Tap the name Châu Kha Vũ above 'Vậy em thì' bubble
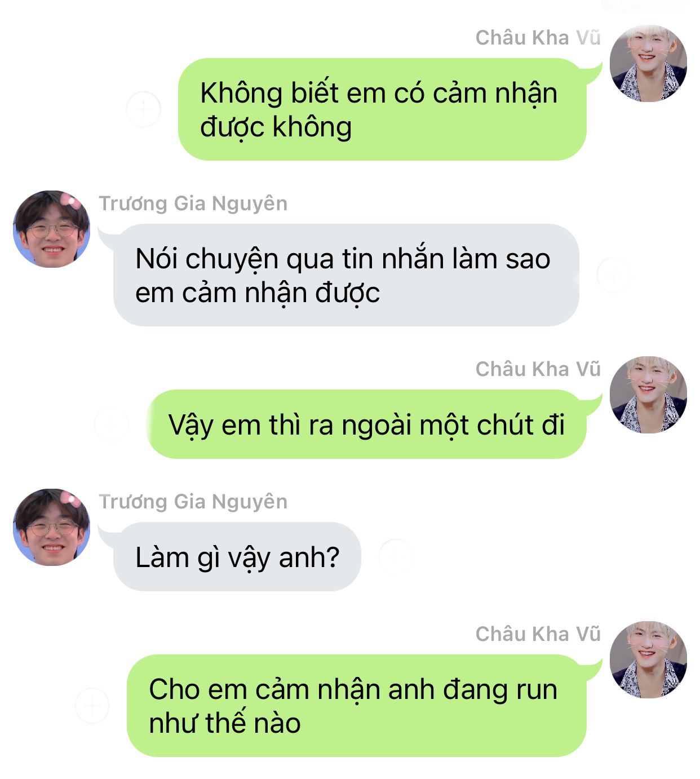The width and height of the screenshot is (700, 779). [x=538, y=369]
